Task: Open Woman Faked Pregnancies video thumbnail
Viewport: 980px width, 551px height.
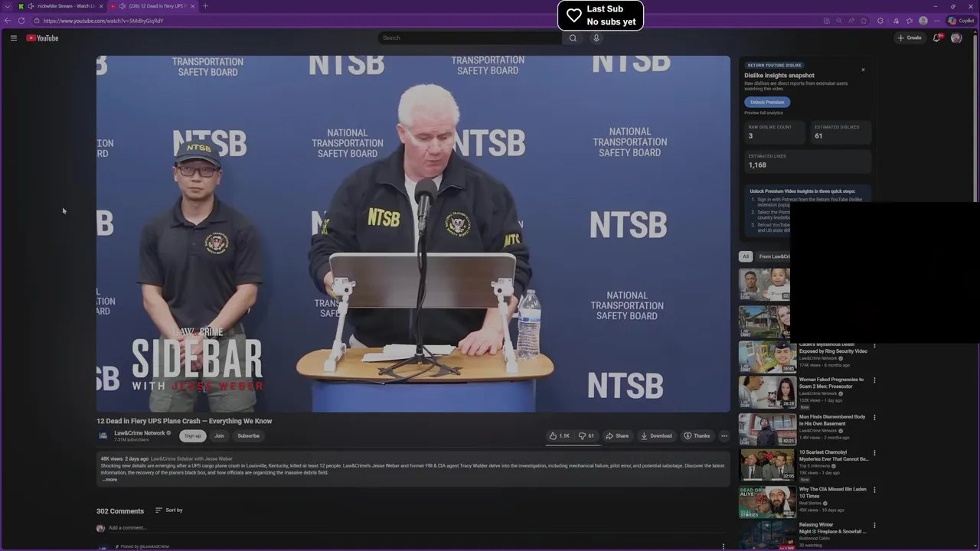Action: point(767,392)
